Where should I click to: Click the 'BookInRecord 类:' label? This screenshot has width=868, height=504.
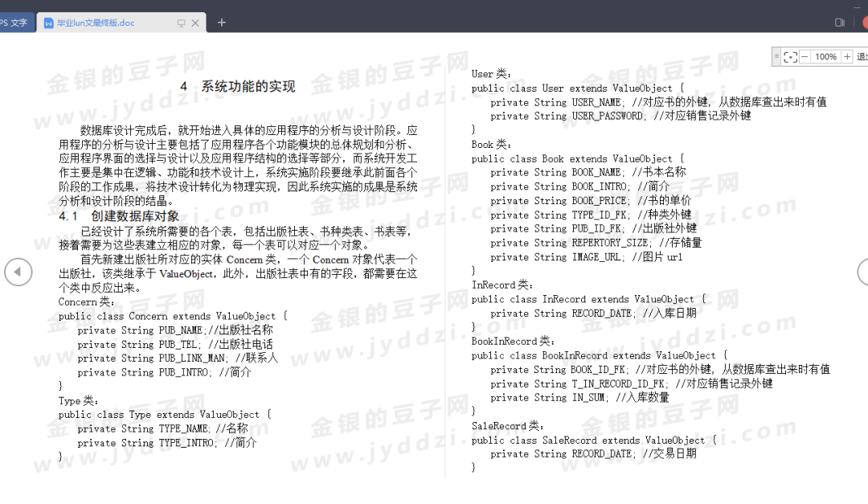point(513,341)
